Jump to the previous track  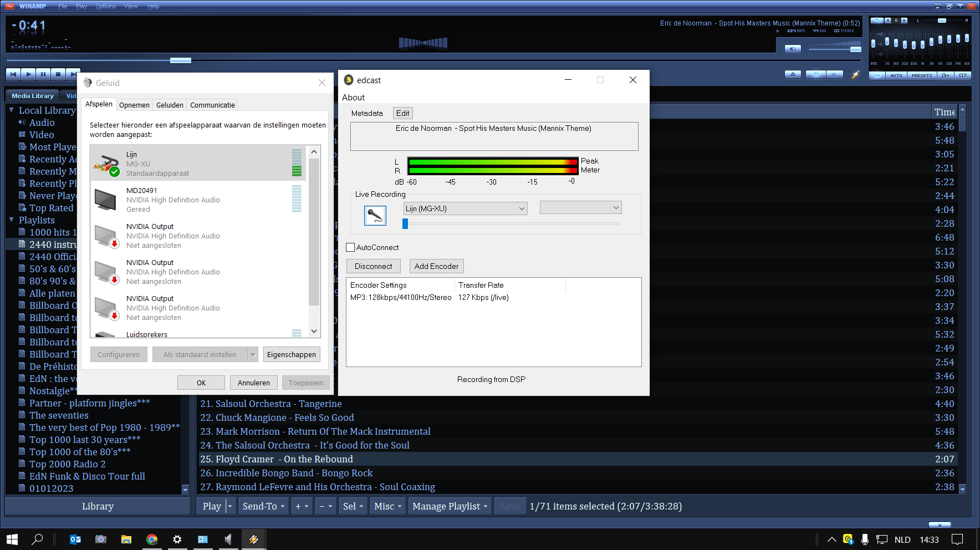coord(13,74)
